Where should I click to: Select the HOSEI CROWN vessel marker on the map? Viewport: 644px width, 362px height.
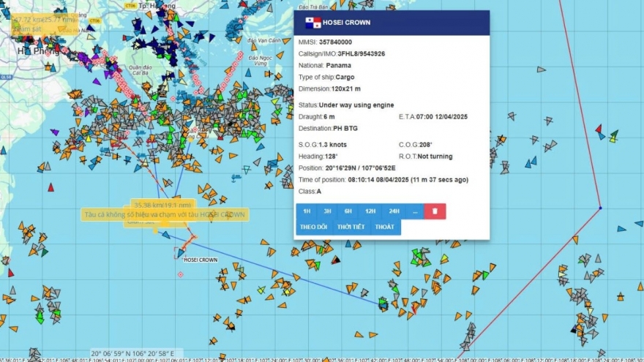(179, 253)
